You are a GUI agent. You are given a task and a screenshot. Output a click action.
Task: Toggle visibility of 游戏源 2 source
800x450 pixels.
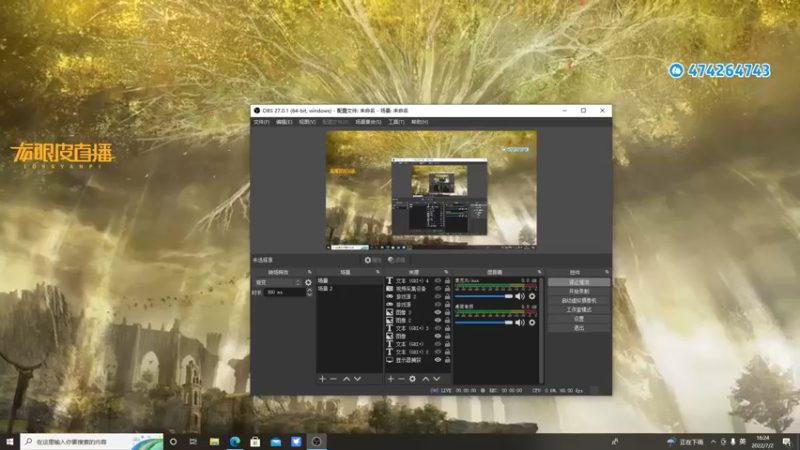(438, 296)
